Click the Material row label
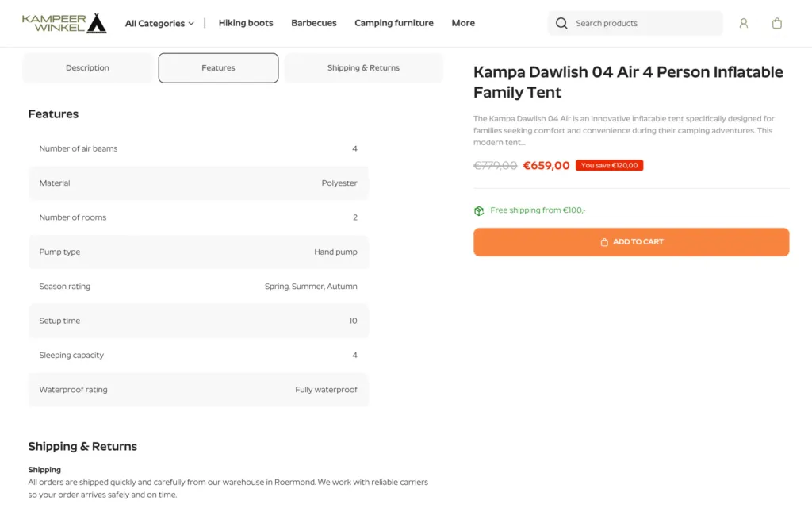 tap(55, 183)
